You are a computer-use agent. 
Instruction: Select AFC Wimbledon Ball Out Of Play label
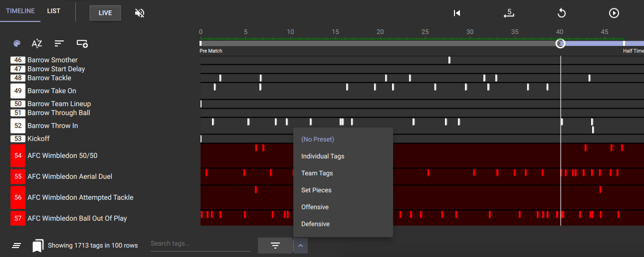(77, 218)
